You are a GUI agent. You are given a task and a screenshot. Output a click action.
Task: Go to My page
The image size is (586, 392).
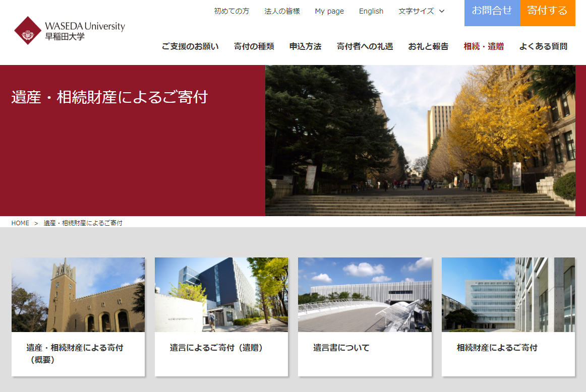(x=329, y=11)
